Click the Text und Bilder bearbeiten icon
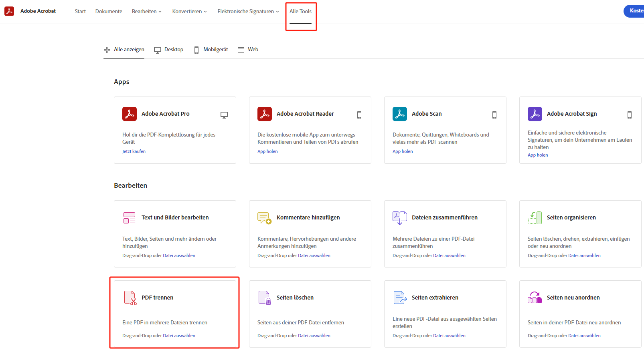This screenshot has width=644, height=352. 130,218
